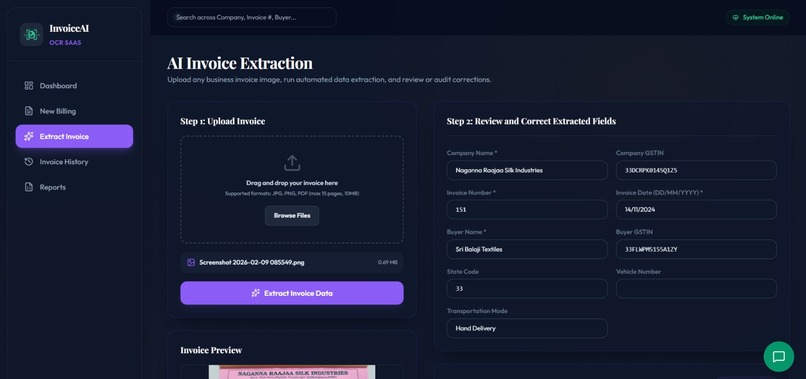Click the Reports file icon

[29, 187]
